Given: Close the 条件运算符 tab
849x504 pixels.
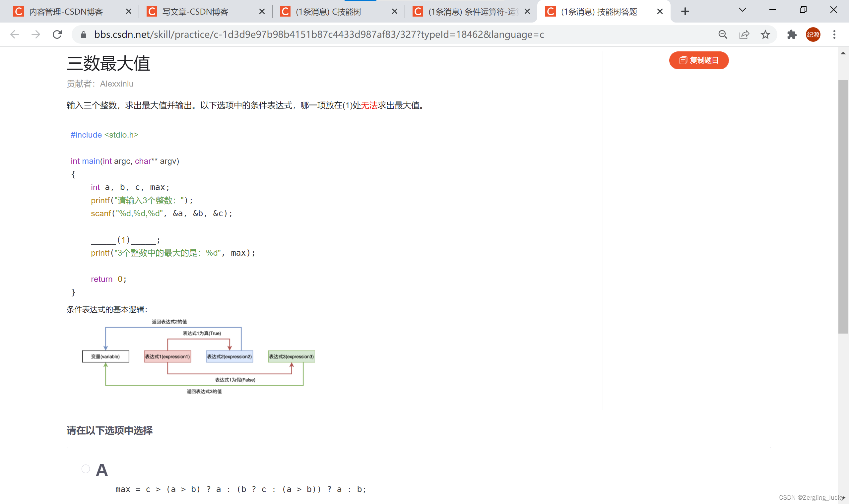Looking at the screenshot, I should click(x=527, y=12).
